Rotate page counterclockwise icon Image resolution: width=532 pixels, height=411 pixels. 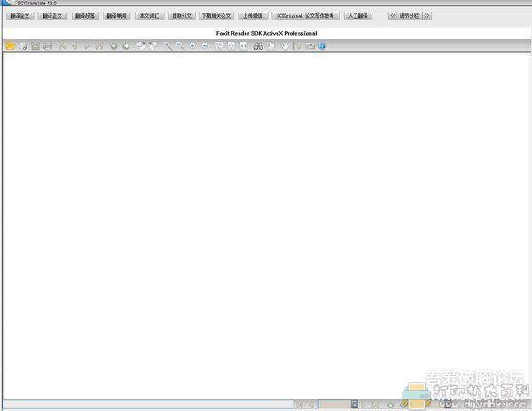tap(153, 45)
